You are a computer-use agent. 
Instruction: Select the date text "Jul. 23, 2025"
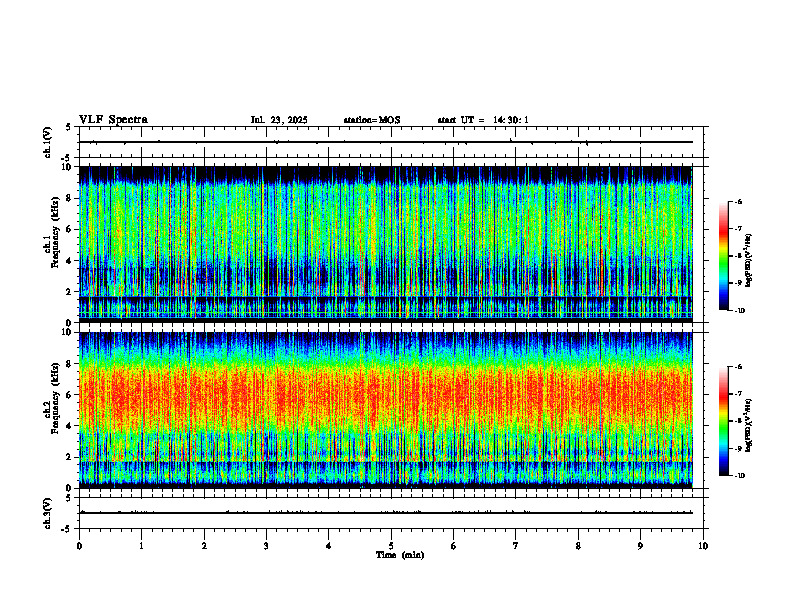coord(279,120)
